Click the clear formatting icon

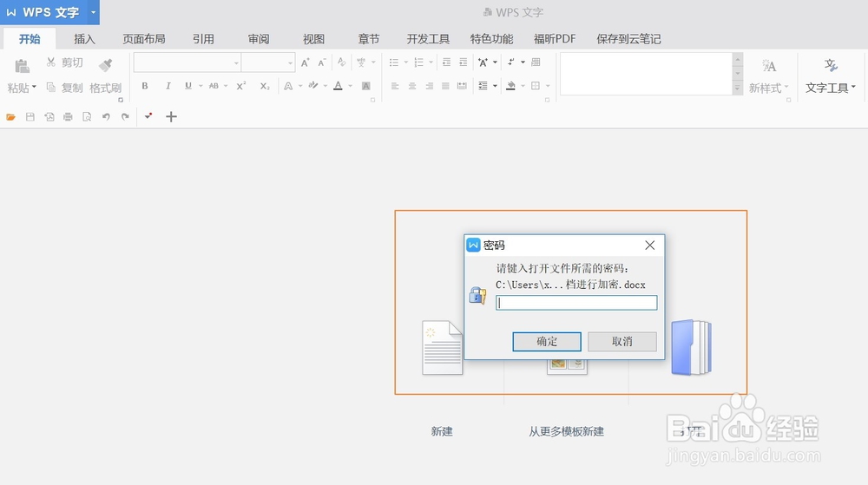[341, 62]
